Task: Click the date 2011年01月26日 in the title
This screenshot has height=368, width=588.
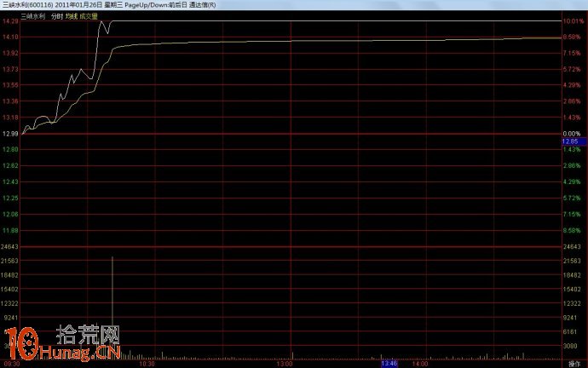Action: pyautogui.click(x=78, y=5)
